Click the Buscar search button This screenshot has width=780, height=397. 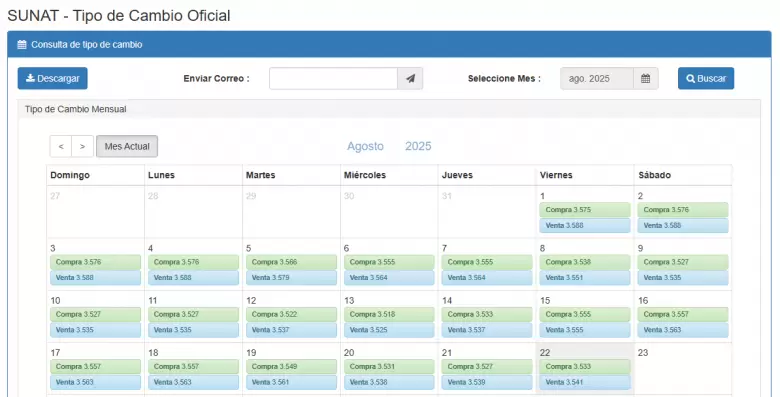pos(706,79)
